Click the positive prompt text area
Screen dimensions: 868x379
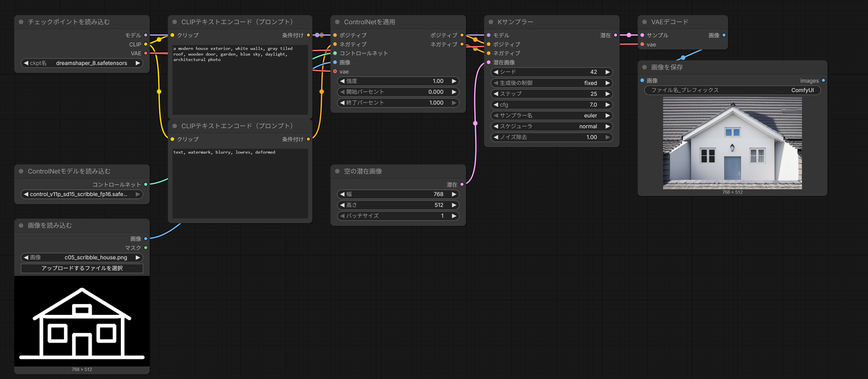[240, 80]
